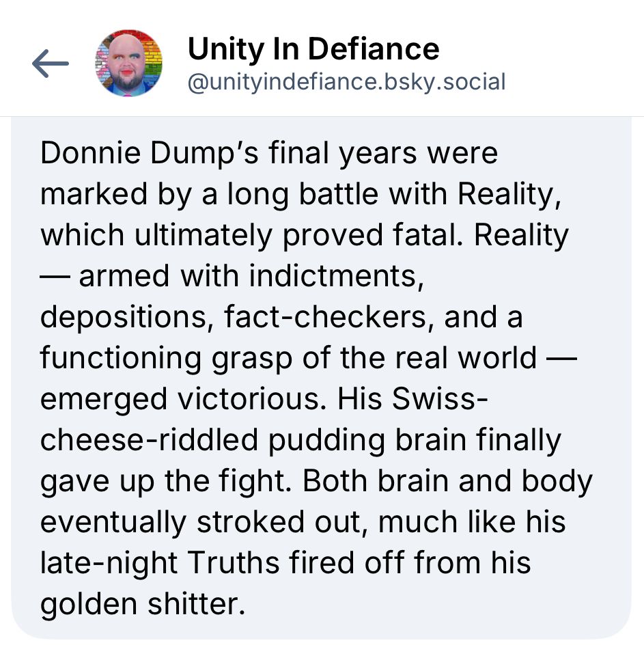Open the Unity In Defiance profile avatar
644x645 pixels.
coord(128,63)
